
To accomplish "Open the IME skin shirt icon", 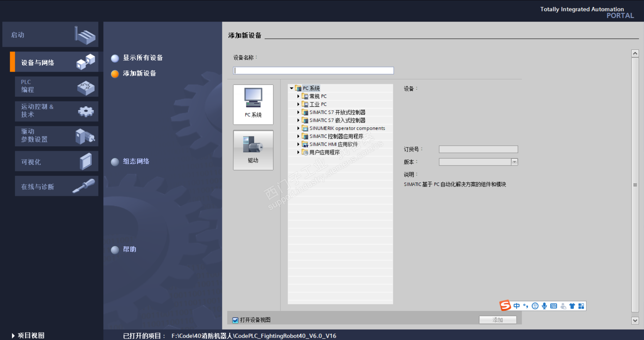I will (x=572, y=306).
